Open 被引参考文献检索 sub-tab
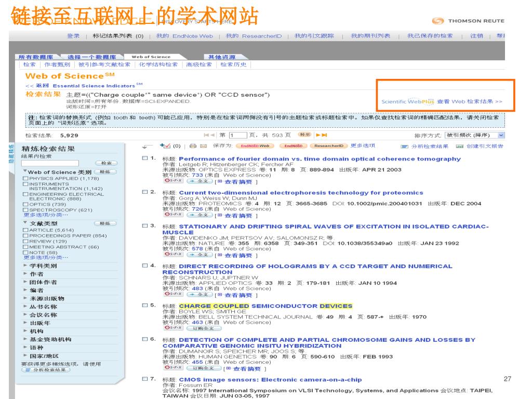Viewport: 532px width, 399px height. pos(104,64)
